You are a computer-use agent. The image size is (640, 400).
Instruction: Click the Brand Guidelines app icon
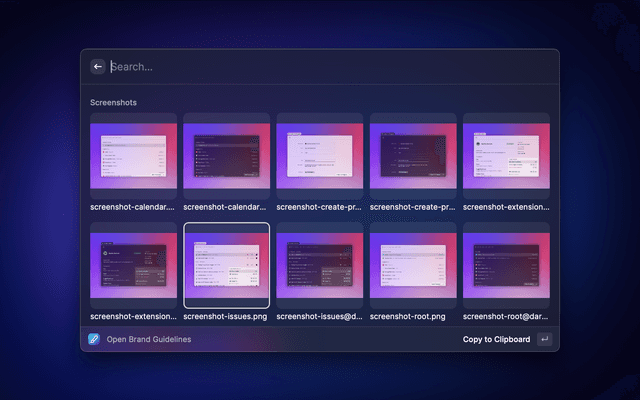94,339
